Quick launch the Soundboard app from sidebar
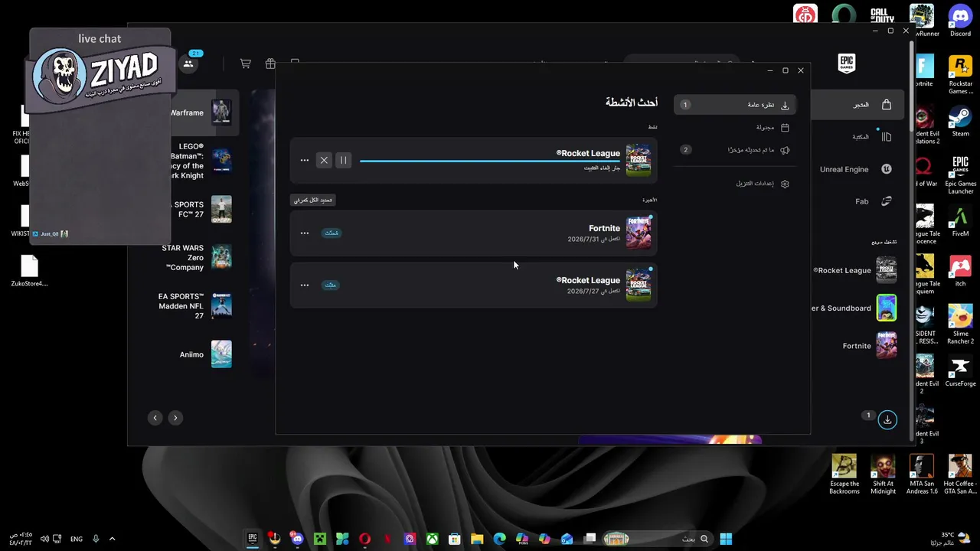The width and height of the screenshot is (980, 551). pos(855,308)
